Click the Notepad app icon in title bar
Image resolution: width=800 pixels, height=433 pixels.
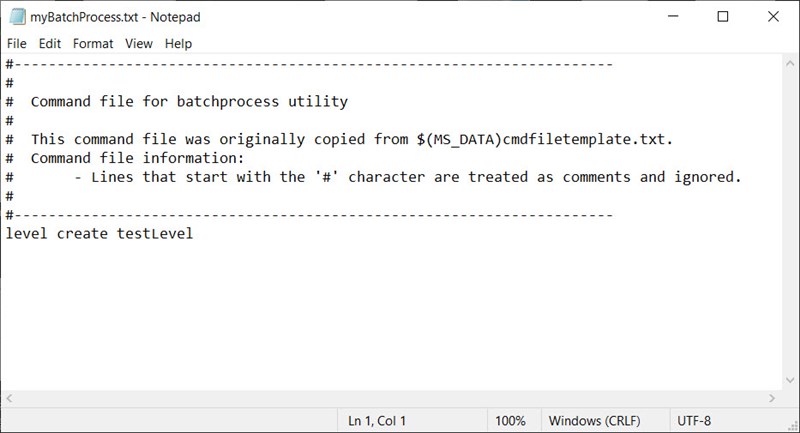coord(17,17)
